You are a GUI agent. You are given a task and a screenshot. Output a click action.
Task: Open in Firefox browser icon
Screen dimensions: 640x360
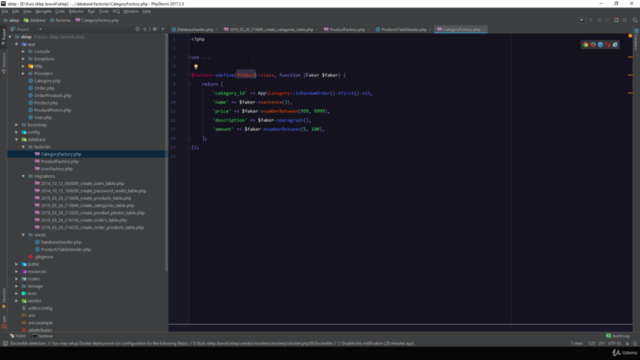coord(593,44)
